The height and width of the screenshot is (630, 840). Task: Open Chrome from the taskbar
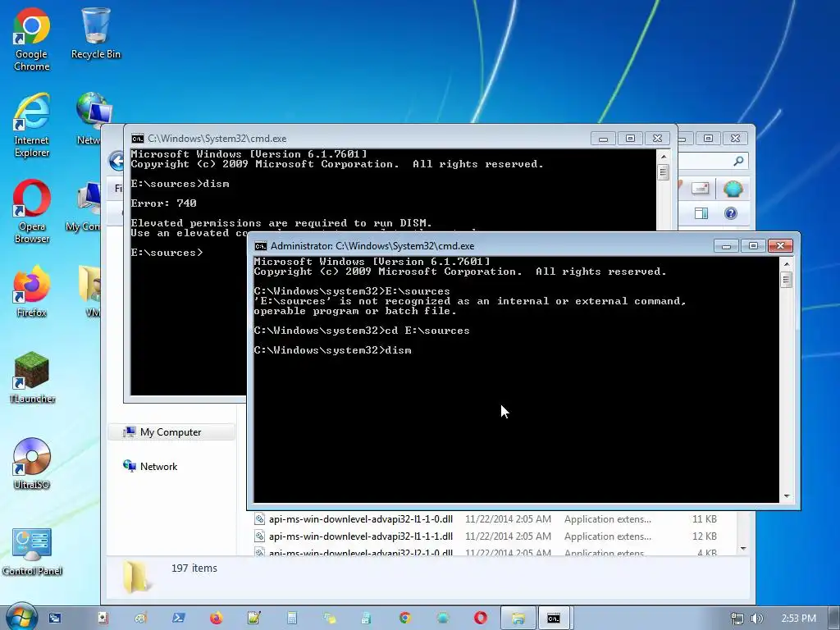[x=405, y=619]
